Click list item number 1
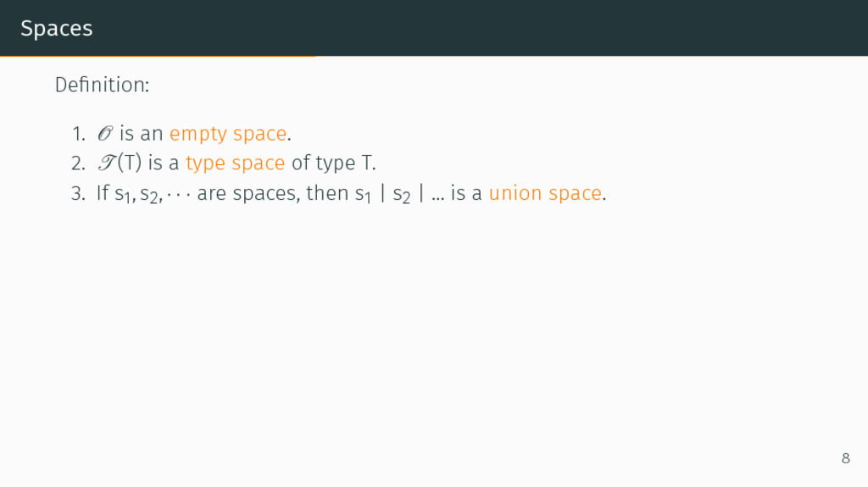This screenshot has height=487, width=868. click(x=78, y=134)
